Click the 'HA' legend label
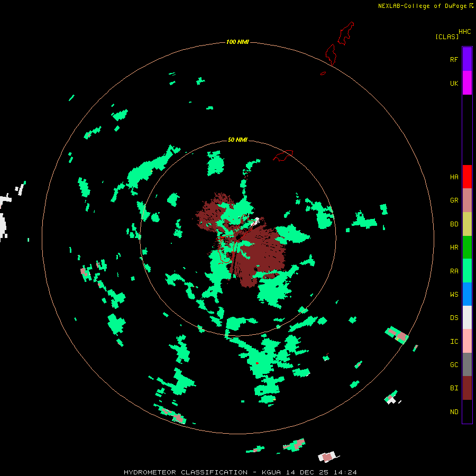This screenshot has height=476, width=476. [454, 177]
